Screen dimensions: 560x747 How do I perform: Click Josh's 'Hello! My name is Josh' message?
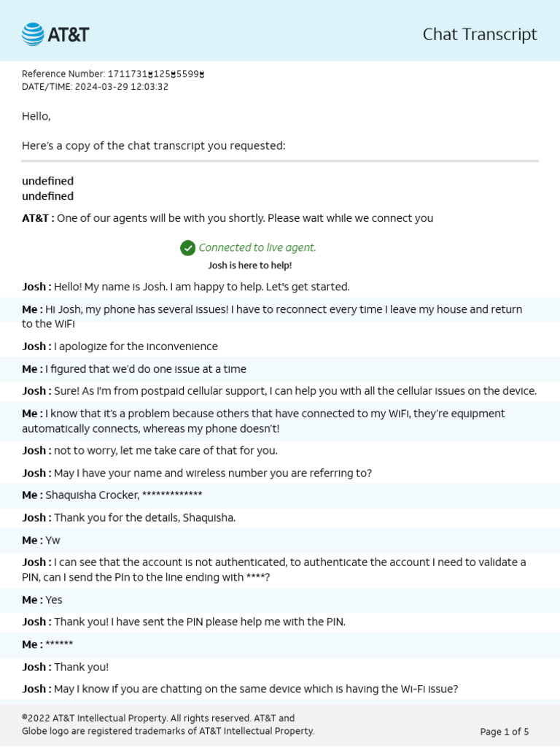click(x=186, y=287)
